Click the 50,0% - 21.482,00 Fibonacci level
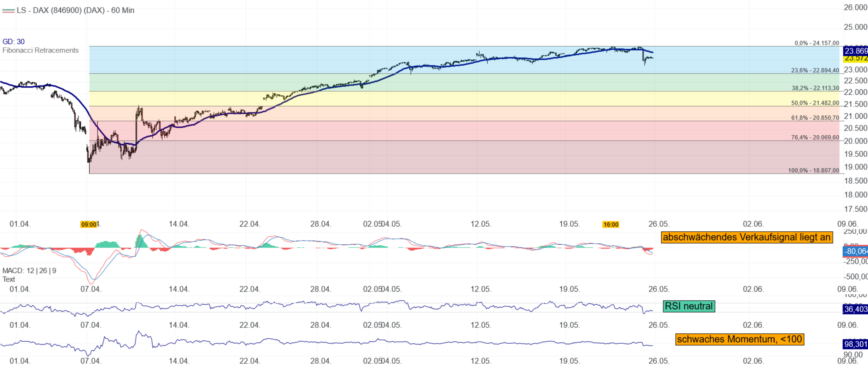 click(815, 103)
